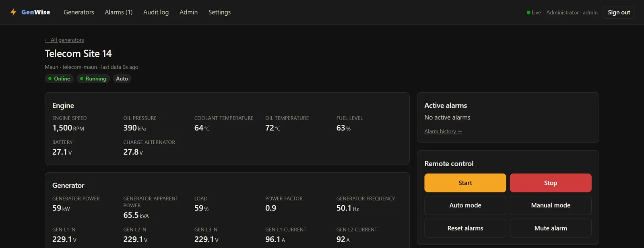Return via the All generators link
This screenshot has height=248, width=644.
click(64, 40)
